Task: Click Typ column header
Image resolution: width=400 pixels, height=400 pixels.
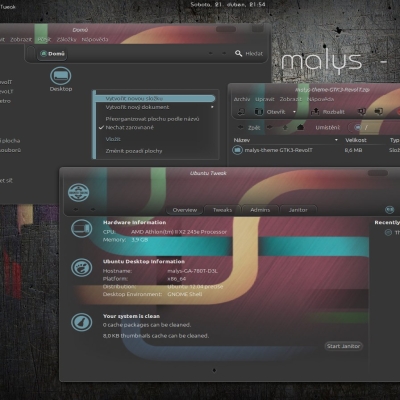Action: coord(394,140)
